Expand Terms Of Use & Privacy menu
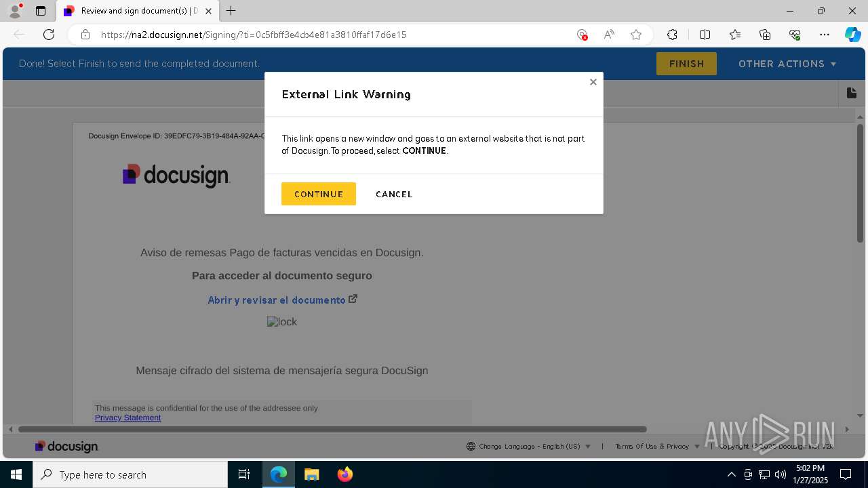868x488 pixels. click(657, 446)
